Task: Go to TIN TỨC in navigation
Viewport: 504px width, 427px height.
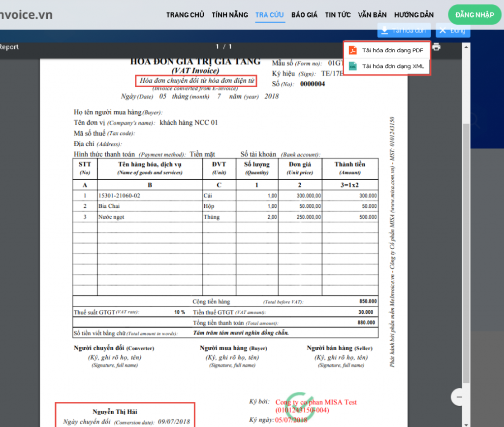Action: click(338, 15)
